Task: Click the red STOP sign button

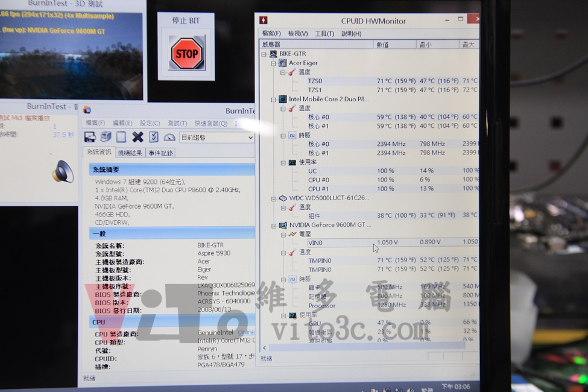Action: point(187,52)
